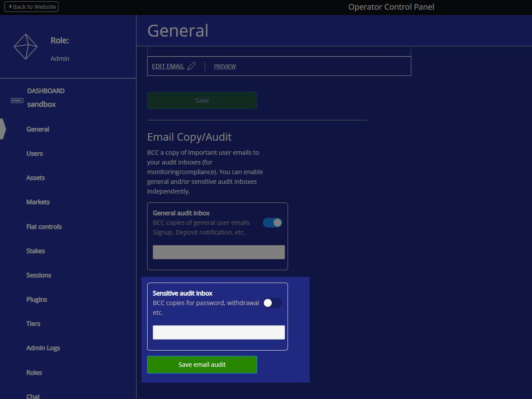Disable the General audit inbox toggle
532x399 pixels.
point(273,223)
